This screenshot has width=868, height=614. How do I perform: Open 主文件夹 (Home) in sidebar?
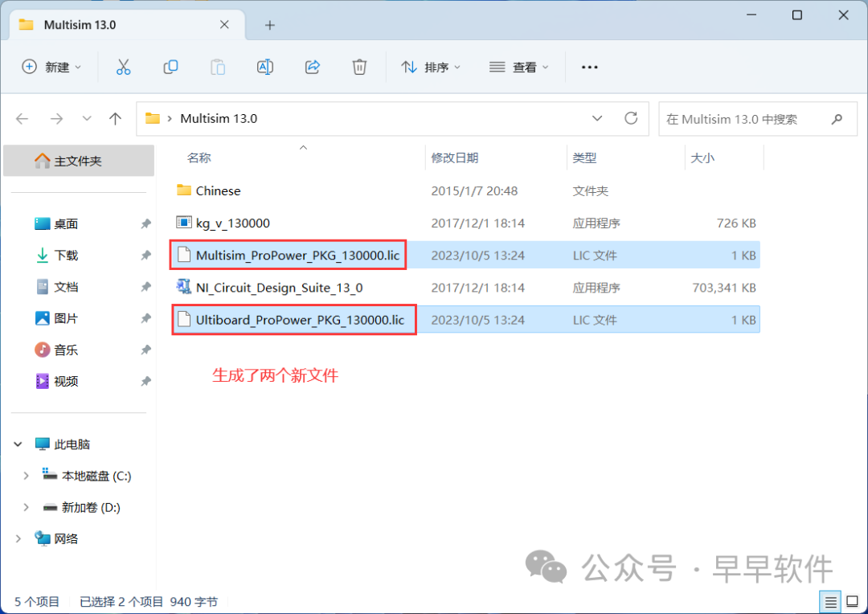[79, 161]
